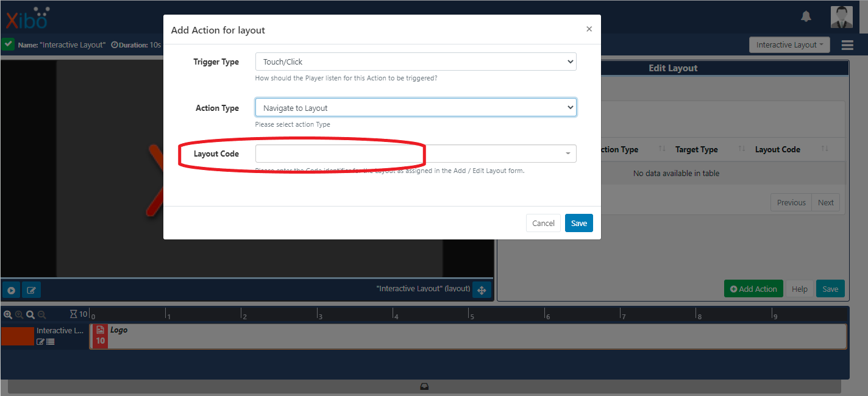Click the play preview button
The image size is (868, 396).
pos(11,290)
